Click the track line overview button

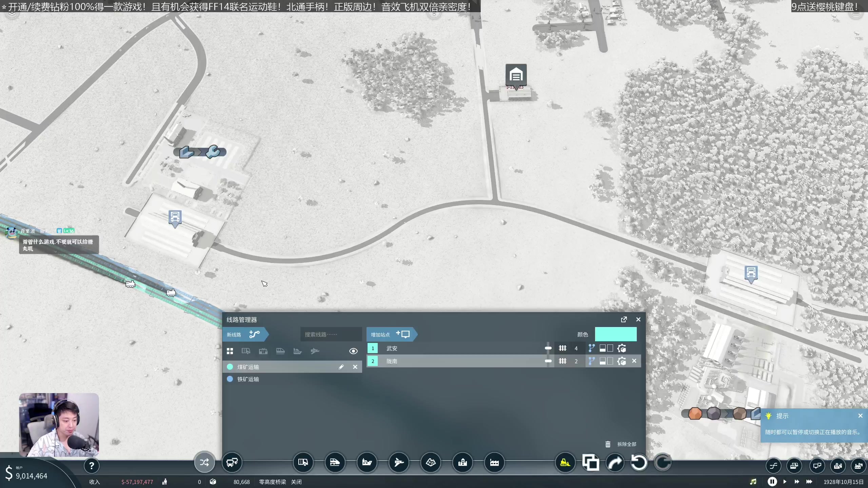[x=773, y=466]
